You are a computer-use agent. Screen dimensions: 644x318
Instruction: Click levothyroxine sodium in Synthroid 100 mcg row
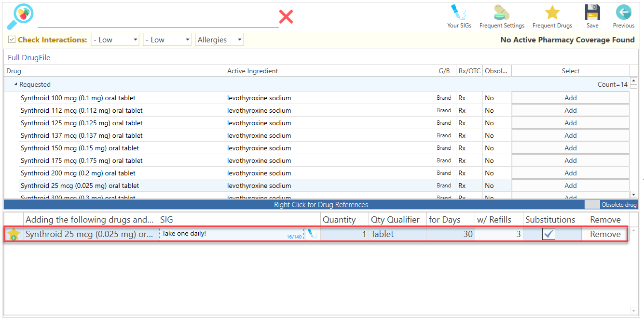(x=259, y=98)
